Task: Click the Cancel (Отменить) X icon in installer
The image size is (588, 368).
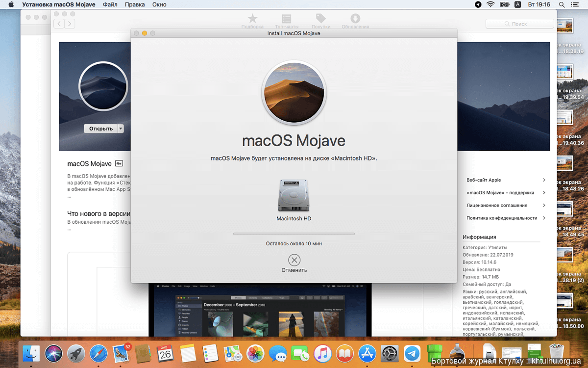Action: click(294, 260)
